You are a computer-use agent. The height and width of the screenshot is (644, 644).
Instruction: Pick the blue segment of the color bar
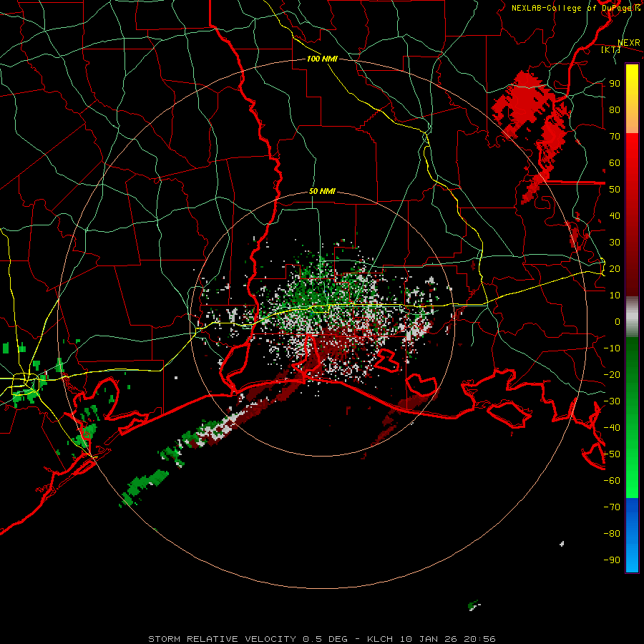[x=632, y=535]
